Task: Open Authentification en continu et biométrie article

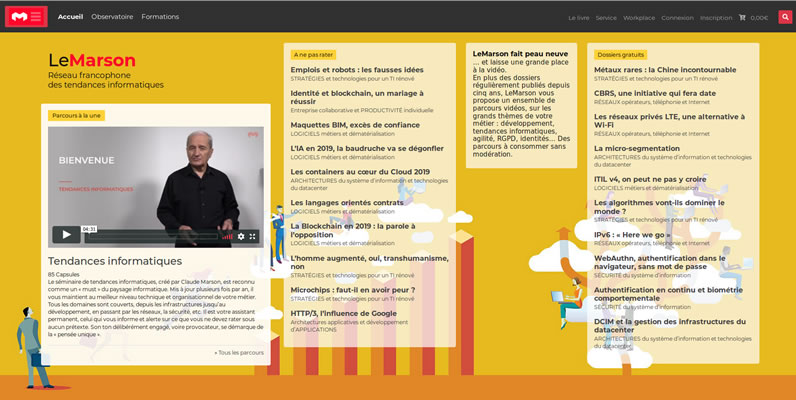Action: pyautogui.click(x=668, y=294)
